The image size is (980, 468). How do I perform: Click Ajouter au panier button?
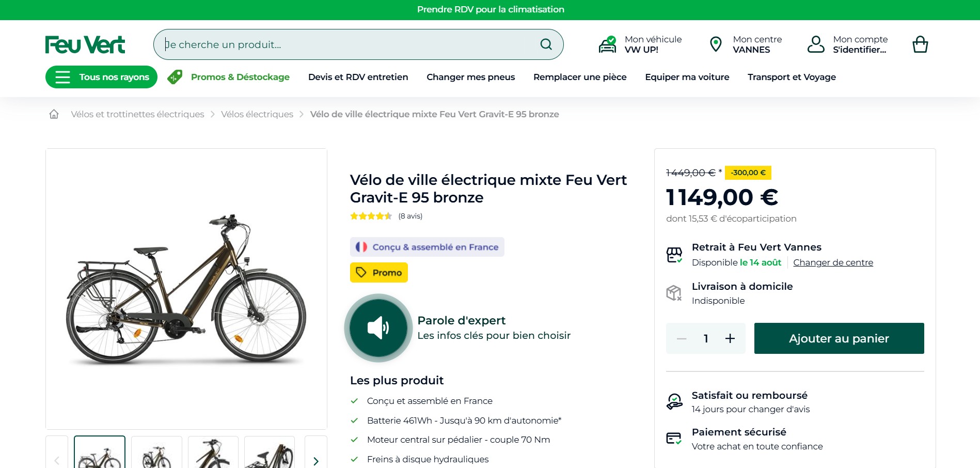pyautogui.click(x=839, y=338)
